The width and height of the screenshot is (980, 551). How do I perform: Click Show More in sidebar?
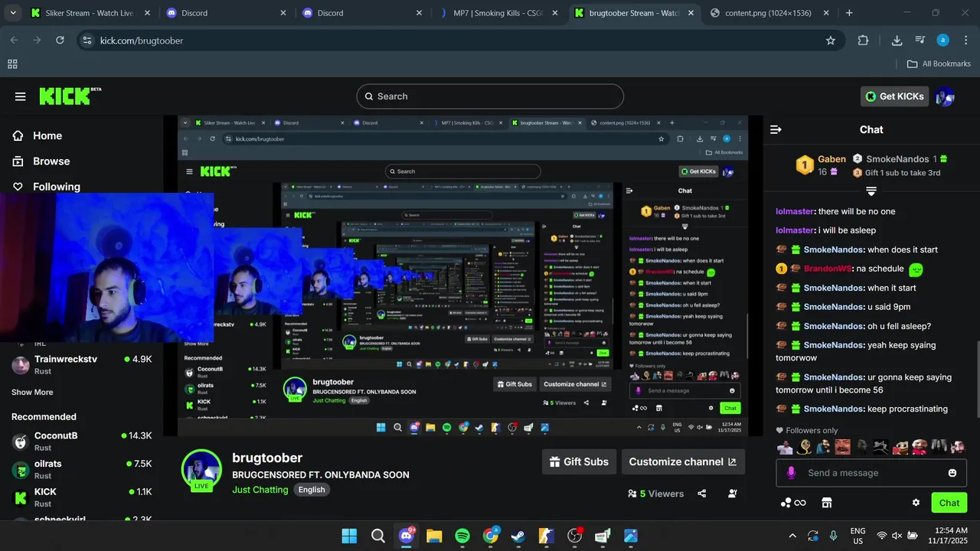(x=32, y=392)
